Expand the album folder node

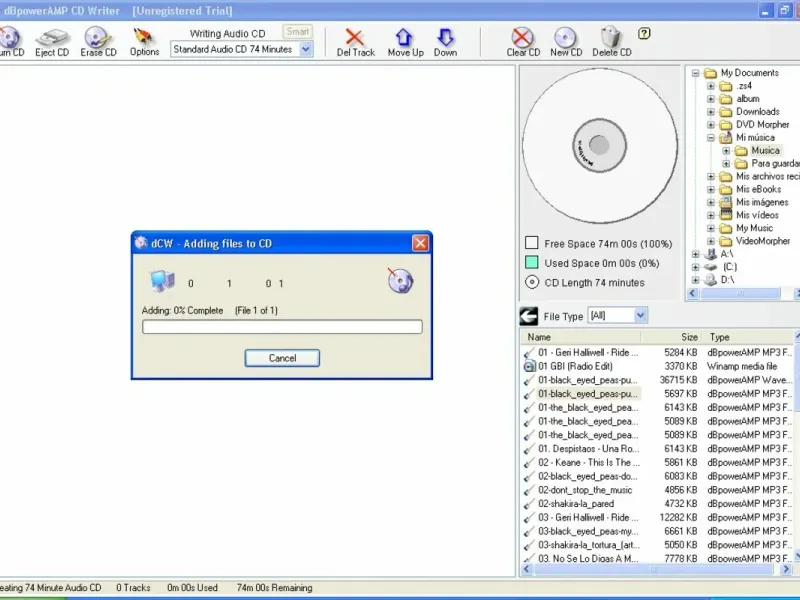click(711, 99)
